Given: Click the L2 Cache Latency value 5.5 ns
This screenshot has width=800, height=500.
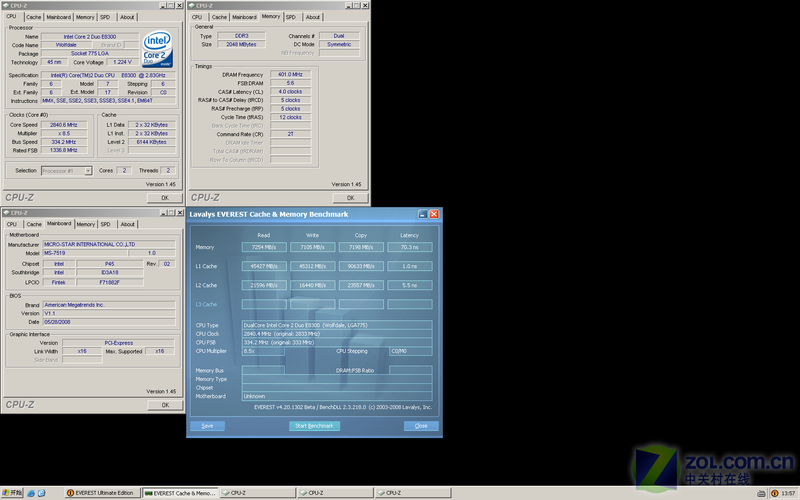Looking at the screenshot, I should (410, 286).
